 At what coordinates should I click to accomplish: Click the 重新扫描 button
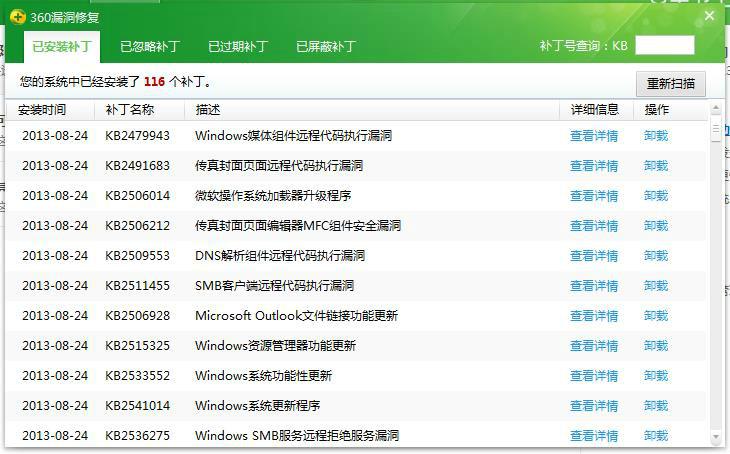[x=671, y=84]
